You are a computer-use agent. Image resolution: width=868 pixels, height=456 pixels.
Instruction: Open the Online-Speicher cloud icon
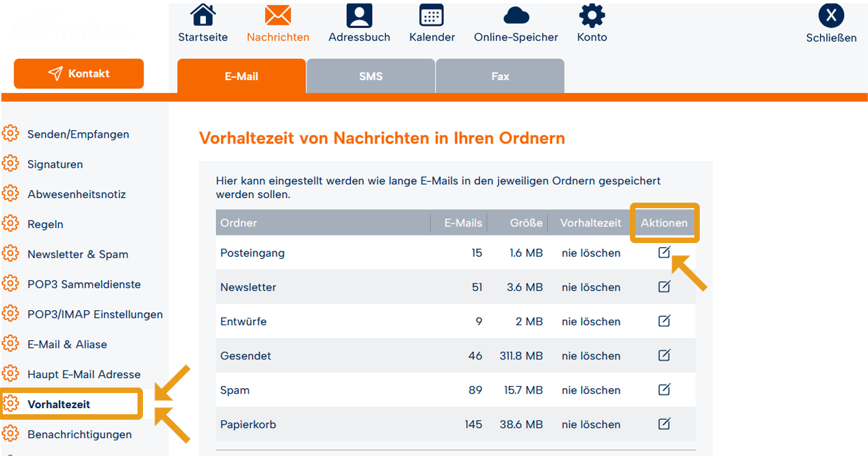tap(516, 15)
